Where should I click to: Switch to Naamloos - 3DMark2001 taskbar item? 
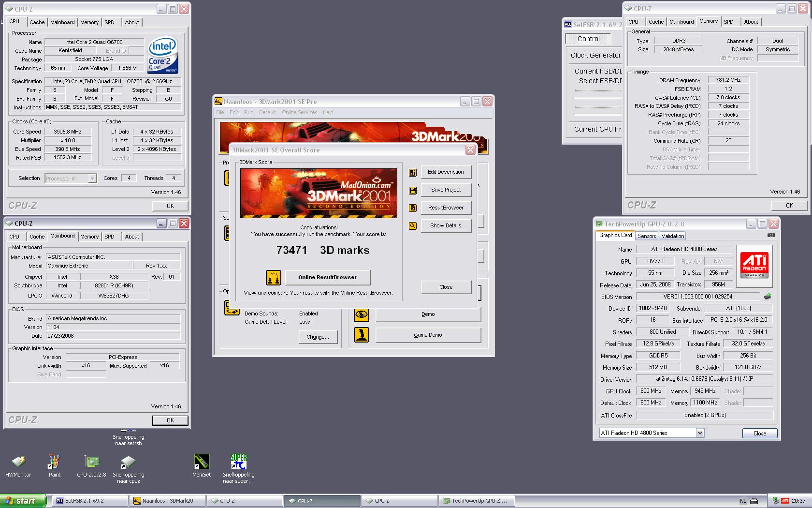167,501
